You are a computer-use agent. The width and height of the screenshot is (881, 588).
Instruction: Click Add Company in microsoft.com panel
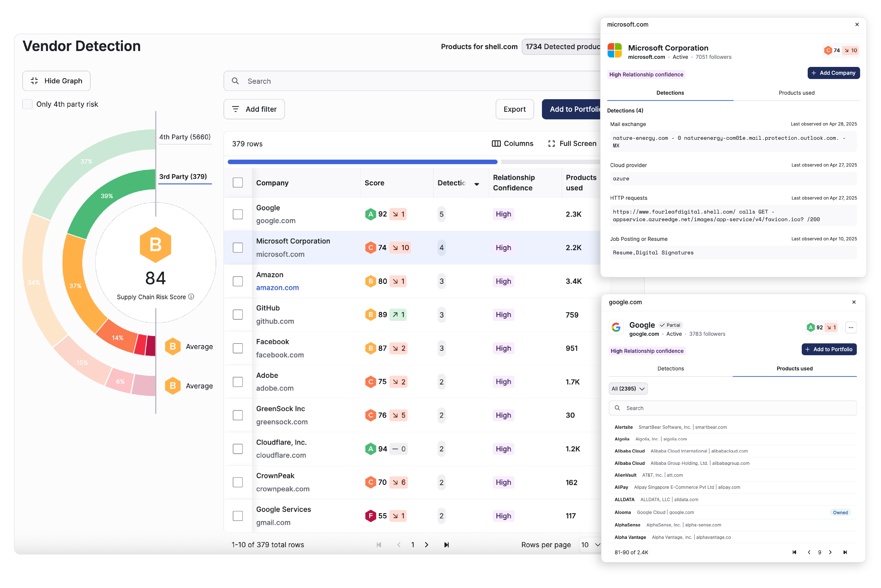(833, 73)
